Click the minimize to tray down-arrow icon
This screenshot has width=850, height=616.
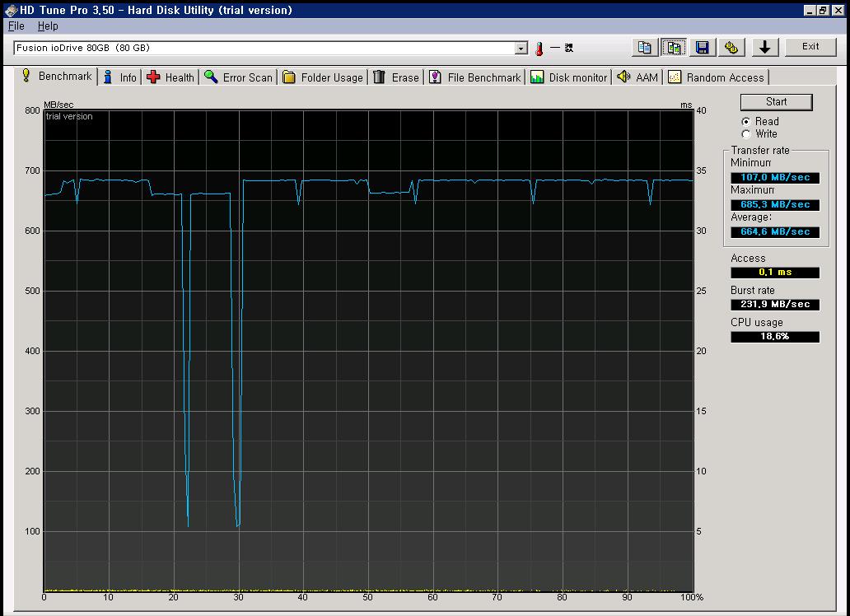[x=765, y=48]
